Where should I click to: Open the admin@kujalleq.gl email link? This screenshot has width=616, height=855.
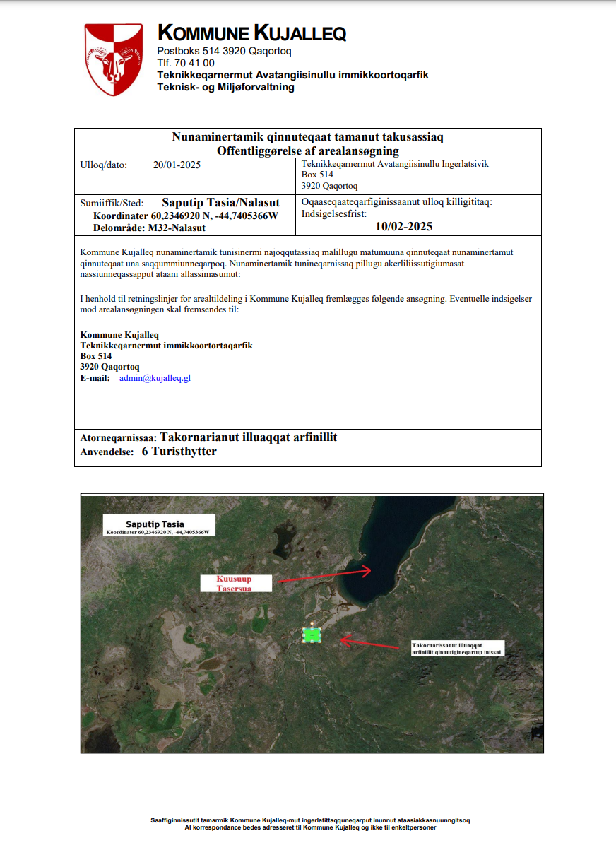[155, 378]
